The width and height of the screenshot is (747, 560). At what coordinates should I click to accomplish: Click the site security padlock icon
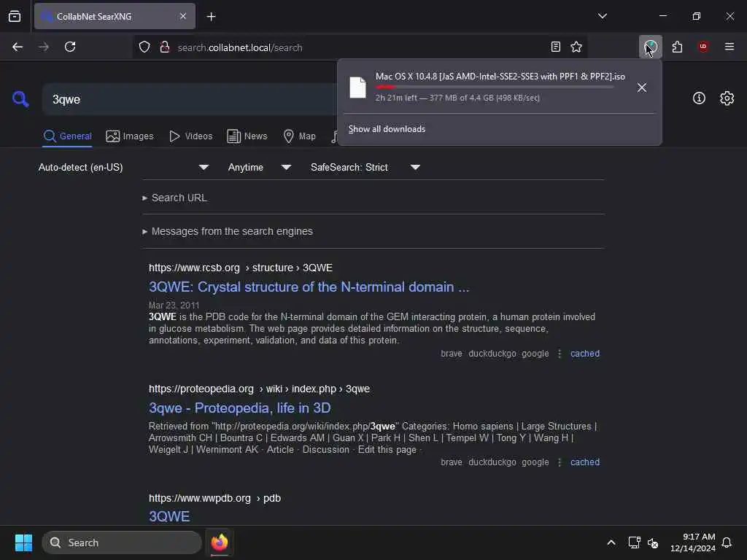click(x=165, y=47)
